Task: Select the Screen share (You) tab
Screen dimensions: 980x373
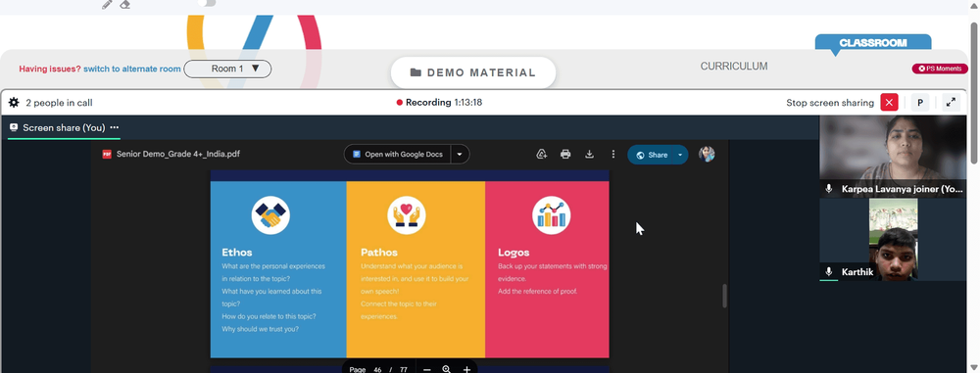Action: 64,127
